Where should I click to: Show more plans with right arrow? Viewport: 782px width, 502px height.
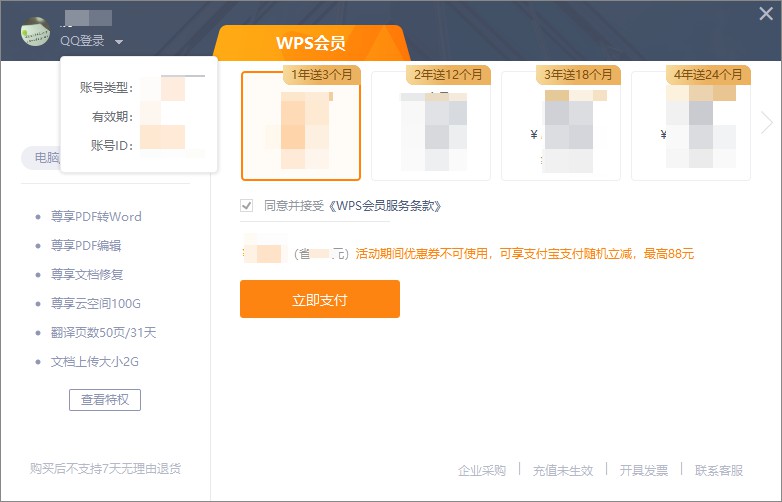point(767,123)
